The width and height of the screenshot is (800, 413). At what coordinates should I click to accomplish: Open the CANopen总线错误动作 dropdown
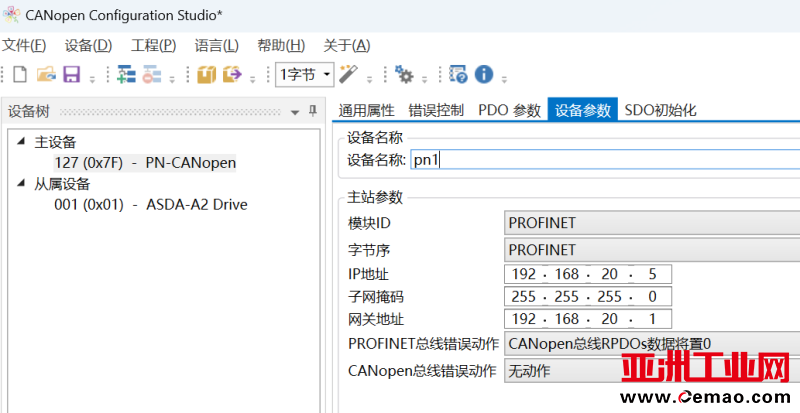click(x=652, y=371)
